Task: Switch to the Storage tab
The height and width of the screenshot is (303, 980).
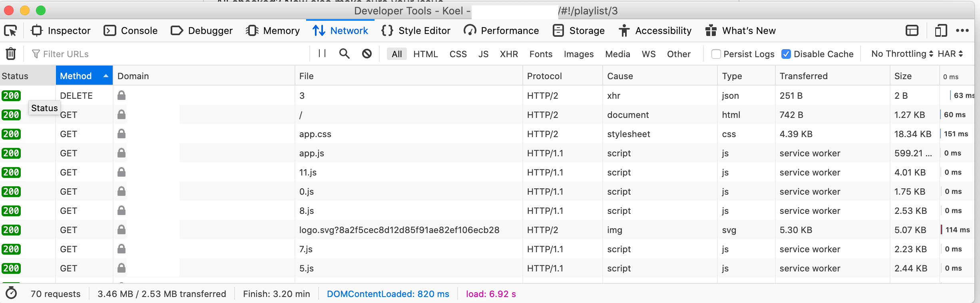Action: click(x=578, y=31)
